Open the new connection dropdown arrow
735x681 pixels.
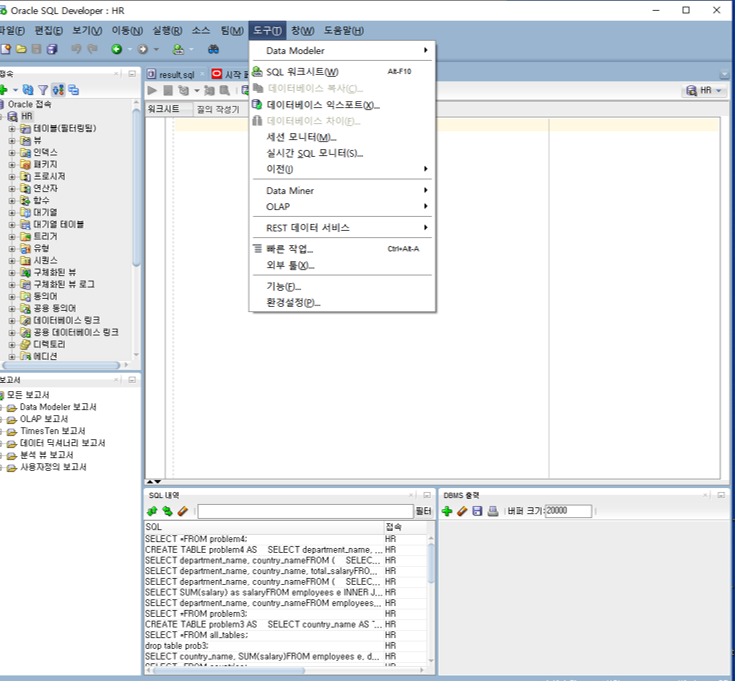click(x=15, y=90)
